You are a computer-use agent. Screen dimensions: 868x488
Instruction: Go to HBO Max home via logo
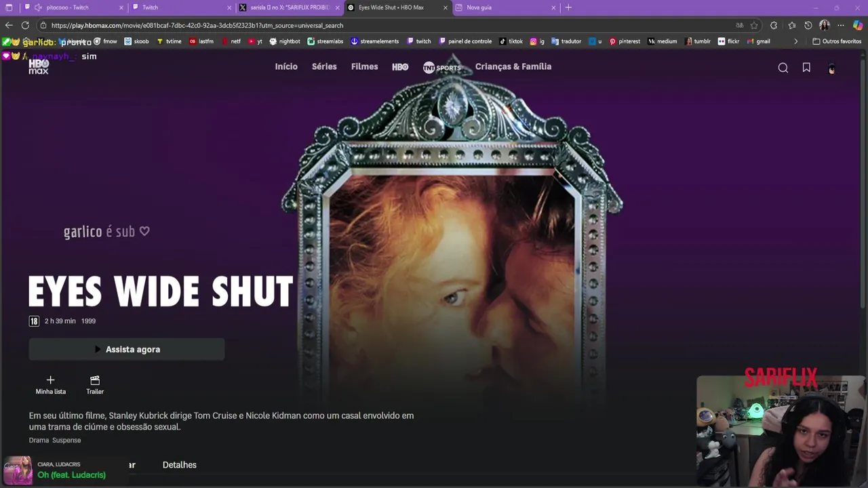[39, 66]
